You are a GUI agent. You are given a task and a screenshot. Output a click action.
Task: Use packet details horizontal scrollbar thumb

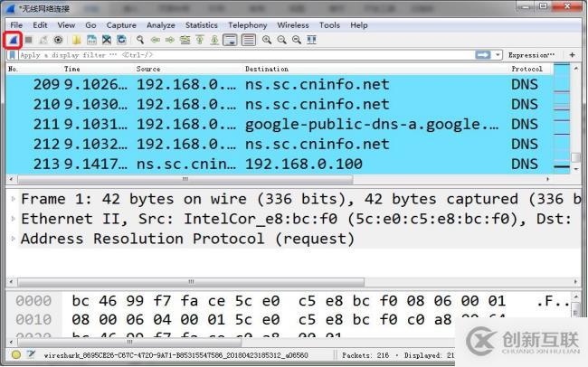pyautogui.click(x=191, y=281)
